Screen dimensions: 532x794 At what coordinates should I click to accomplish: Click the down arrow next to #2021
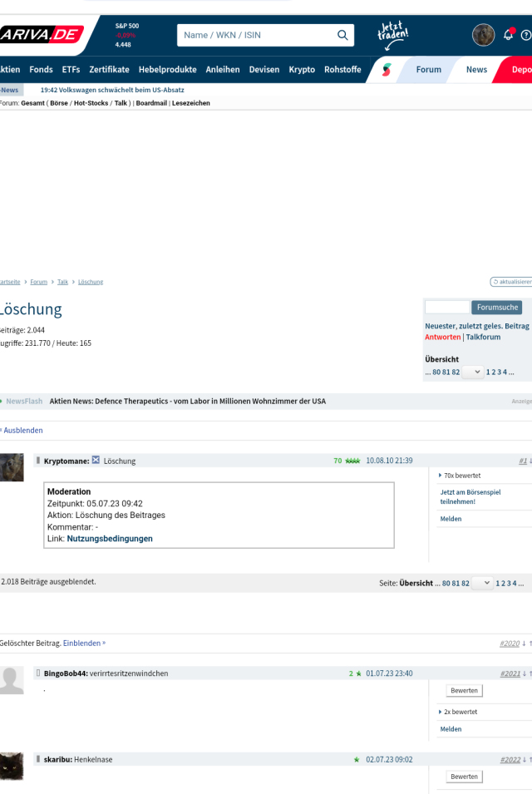click(x=525, y=674)
